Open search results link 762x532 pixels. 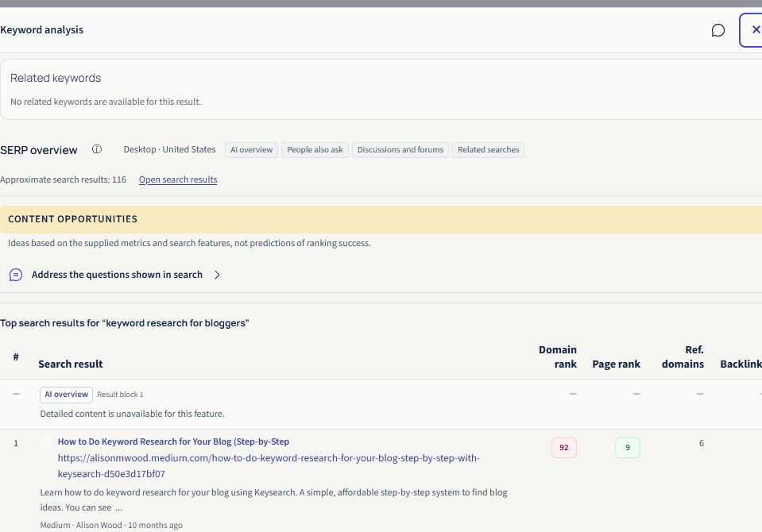point(178,179)
